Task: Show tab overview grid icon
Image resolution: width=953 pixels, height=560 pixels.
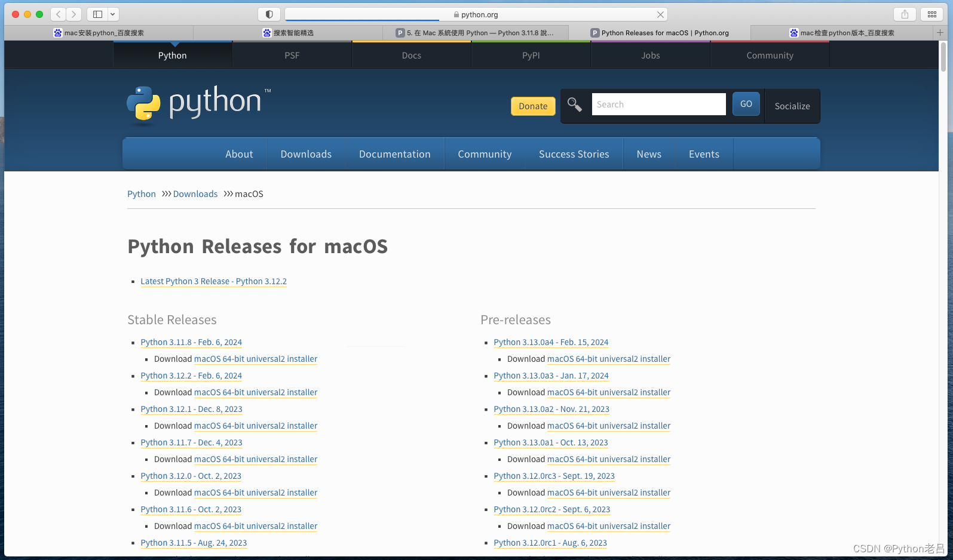Action: pos(932,14)
